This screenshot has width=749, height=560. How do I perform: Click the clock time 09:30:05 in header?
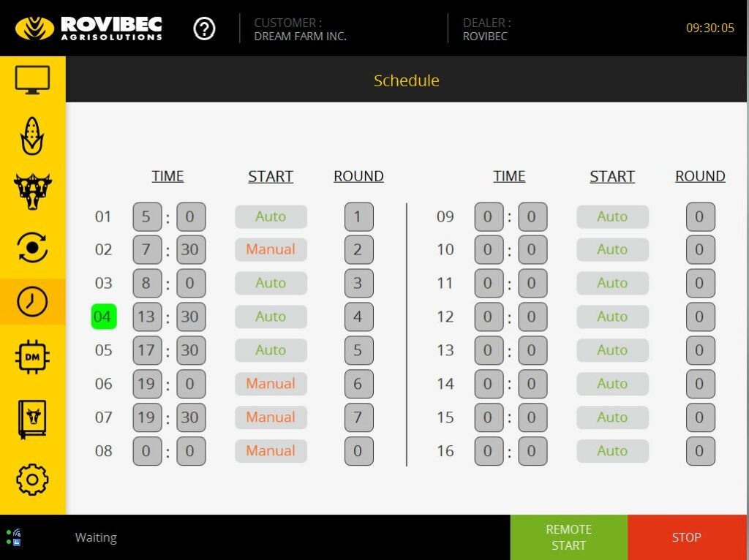(710, 29)
